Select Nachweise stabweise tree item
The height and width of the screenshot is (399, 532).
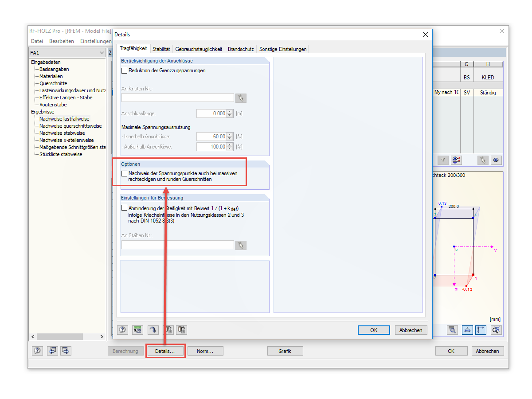(62, 133)
